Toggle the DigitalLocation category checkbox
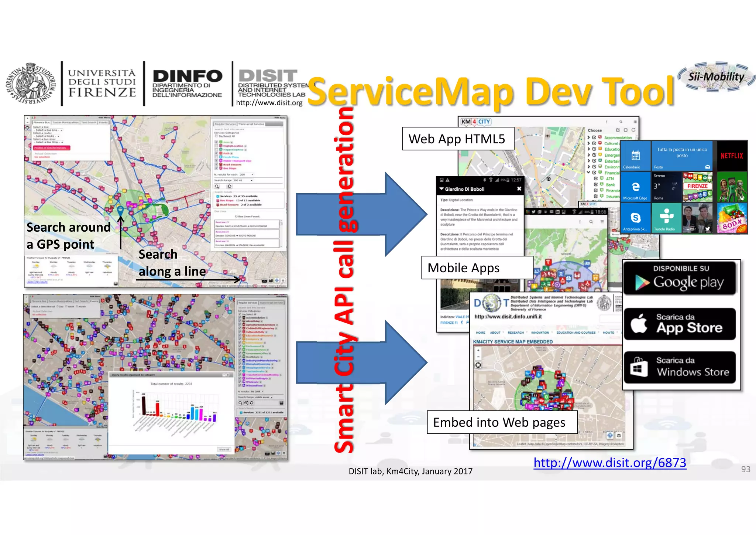The height and width of the screenshot is (535, 756). tap(216, 146)
